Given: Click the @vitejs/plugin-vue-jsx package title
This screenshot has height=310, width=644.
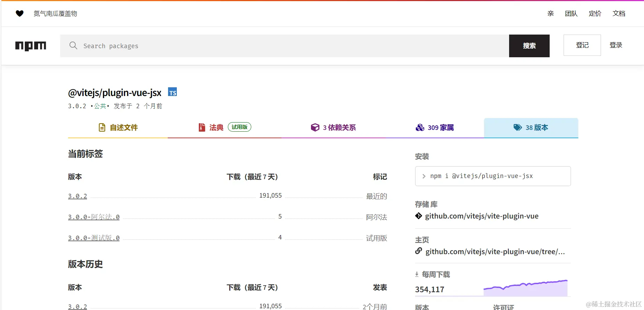Looking at the screenshot, I should pos(115,93).
